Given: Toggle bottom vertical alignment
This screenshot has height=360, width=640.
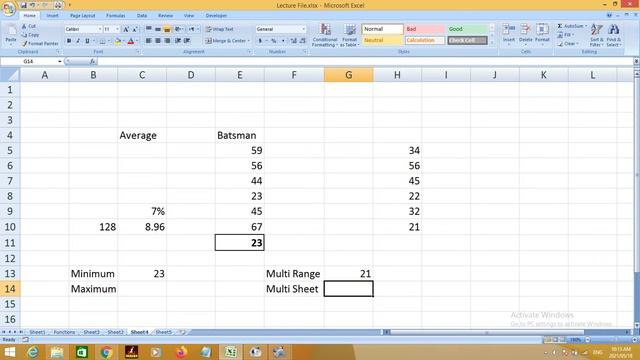Looking at the screenshot, I should tap(167, 29).
